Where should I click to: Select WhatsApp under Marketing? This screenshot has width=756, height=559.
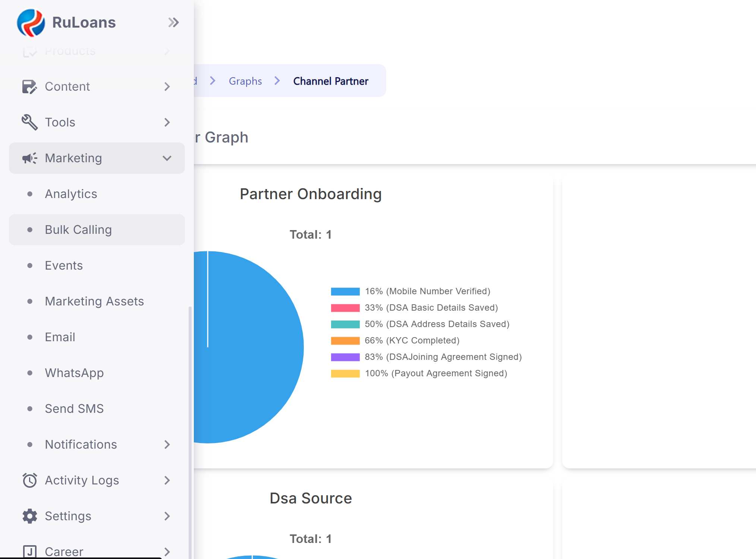(74, 373)
